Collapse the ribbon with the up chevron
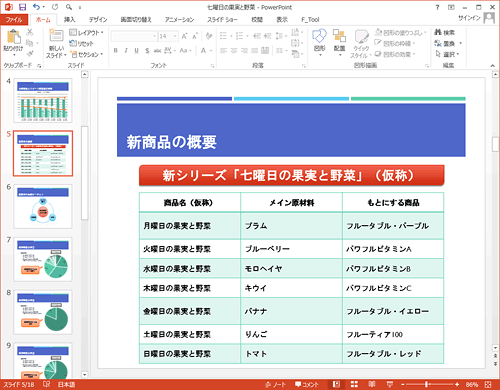 tap(492, 66)
